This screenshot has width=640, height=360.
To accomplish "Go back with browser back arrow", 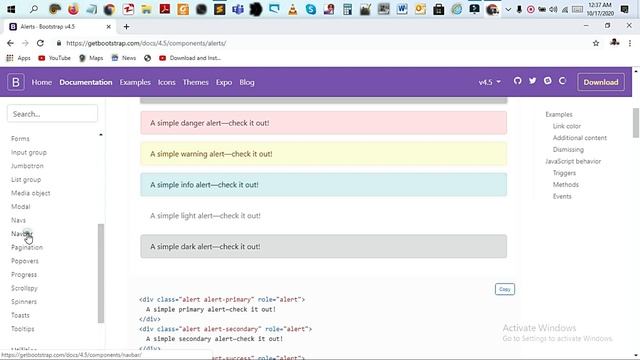I will coord(10,43).
